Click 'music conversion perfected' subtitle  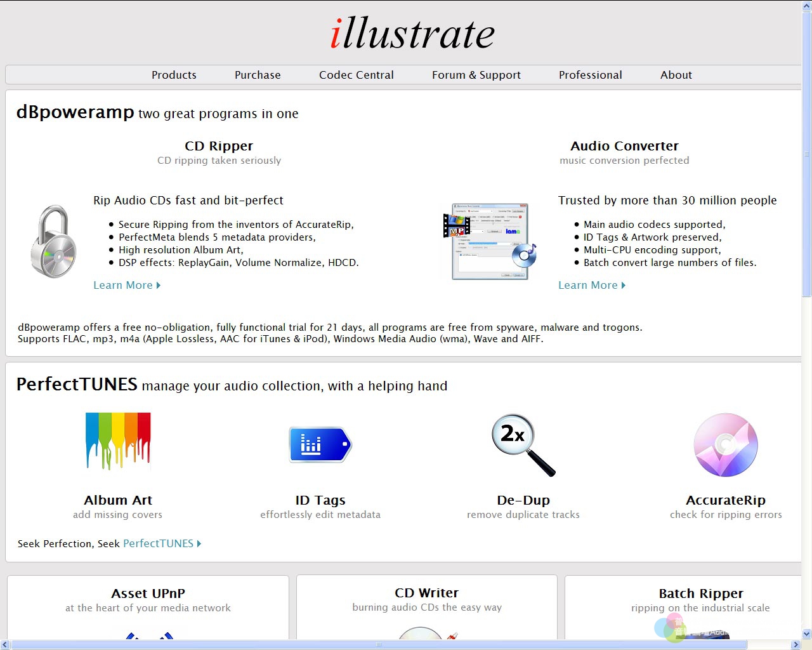tap(624, 161)
